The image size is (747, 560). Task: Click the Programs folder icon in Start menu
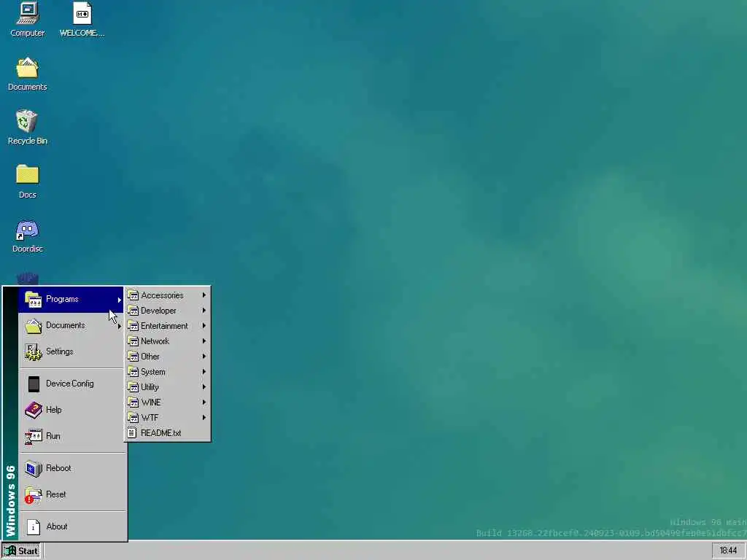pos(34,300)
